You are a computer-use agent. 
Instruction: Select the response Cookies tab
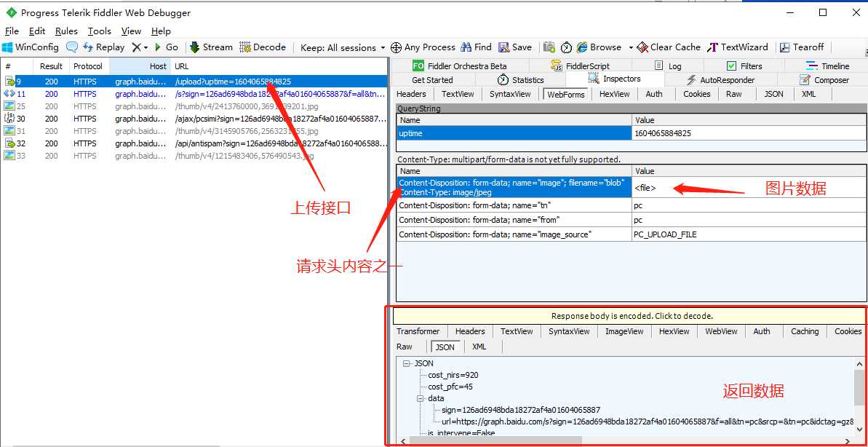(x=848, y=331)
